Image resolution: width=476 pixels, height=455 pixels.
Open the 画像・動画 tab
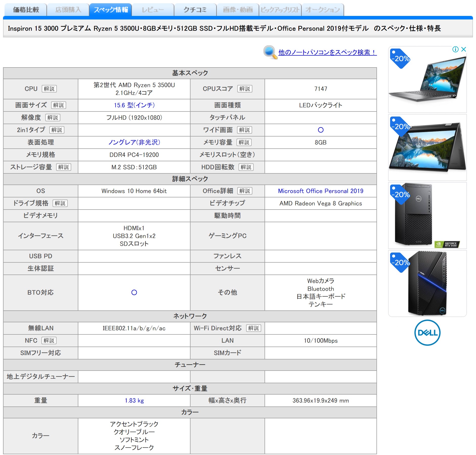click(x=238, y=10)
